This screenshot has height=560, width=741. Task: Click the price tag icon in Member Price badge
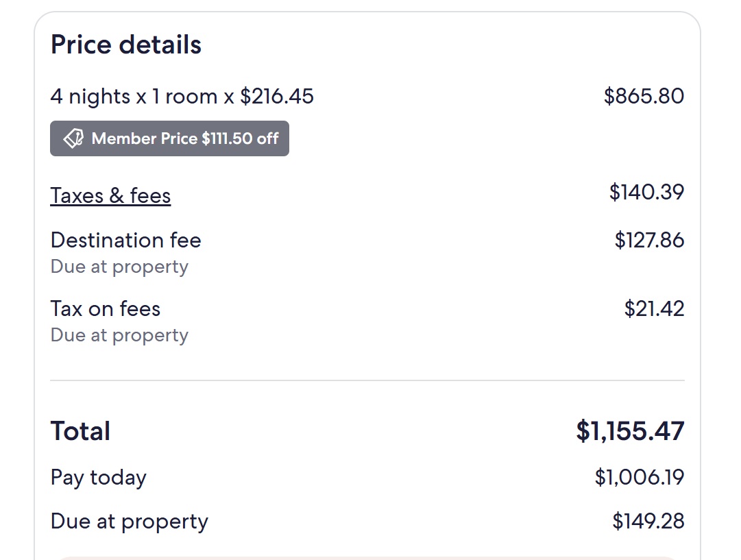pos(73,138)
